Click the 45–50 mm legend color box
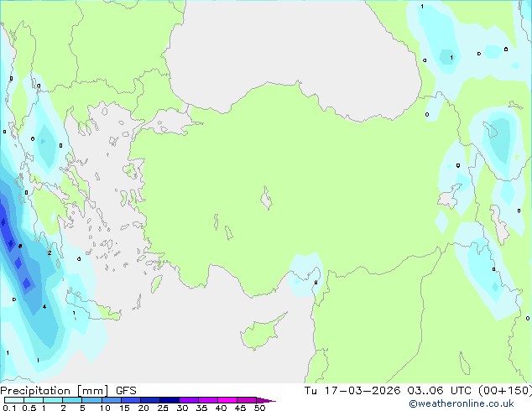Screen dimensions: 532x411 [x=247, y=400]
